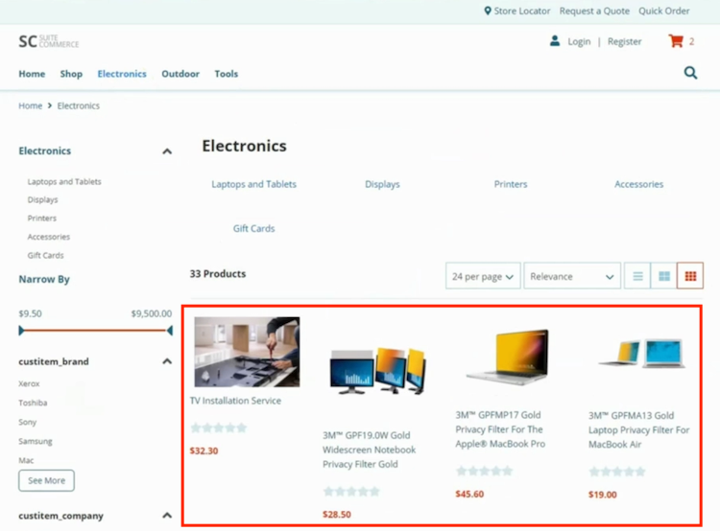Select Accessories in the sidebar list
The image size is (720, 531).
click(49, 237)
